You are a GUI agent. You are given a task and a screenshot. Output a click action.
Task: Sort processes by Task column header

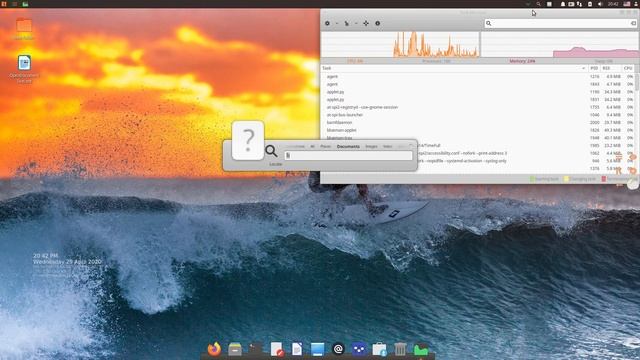coord(454,68)
